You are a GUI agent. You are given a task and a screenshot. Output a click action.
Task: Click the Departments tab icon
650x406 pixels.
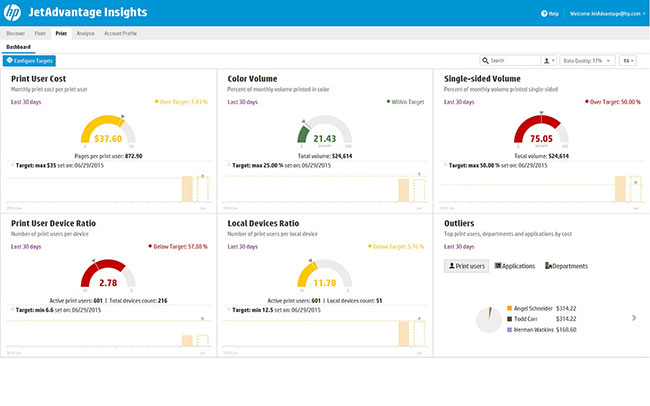click(x=548, y=266)
